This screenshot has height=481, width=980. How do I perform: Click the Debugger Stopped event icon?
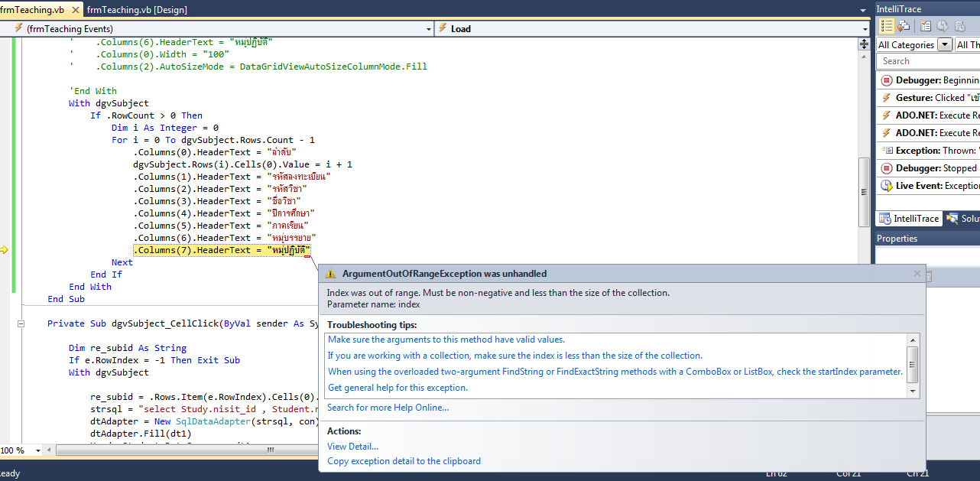[x=887, y=168]
